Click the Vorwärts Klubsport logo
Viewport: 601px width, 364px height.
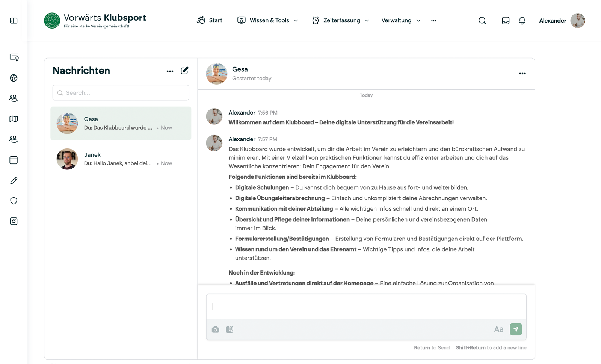95,21
